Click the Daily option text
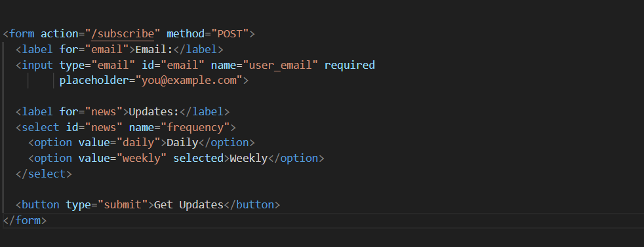Image resolution: width=644 pixels, height=247 pixels. point(182,143)
